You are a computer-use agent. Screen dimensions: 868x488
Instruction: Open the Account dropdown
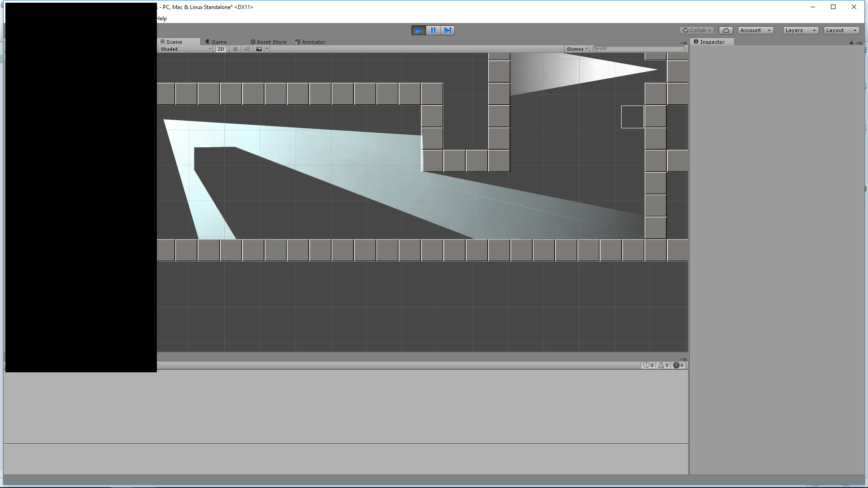pyautogui.click(x=755, y=30)
